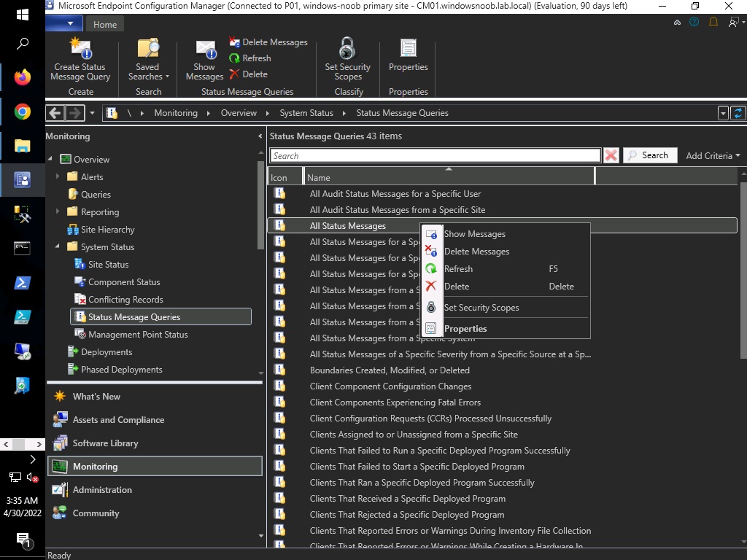
Task: Click Delete Messages in the ribbon
Action: tap(268, 42)
